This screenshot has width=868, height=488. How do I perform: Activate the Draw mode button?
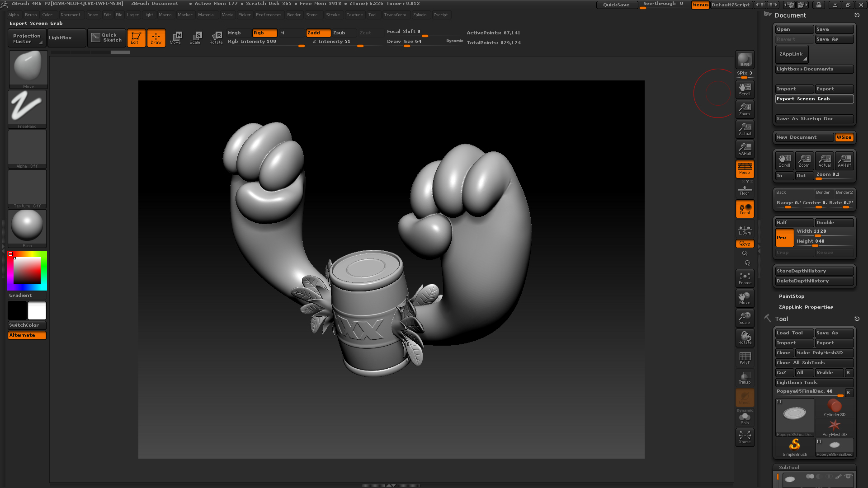[x=156, y=38]
